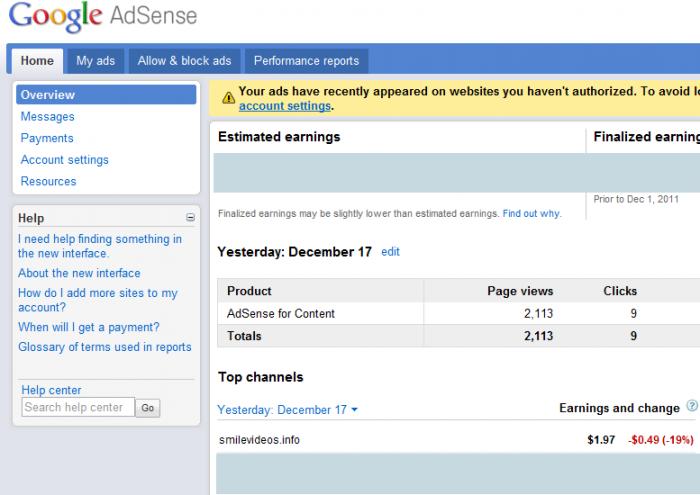Open 'When will I get a payment?' link

click(88, 327)
